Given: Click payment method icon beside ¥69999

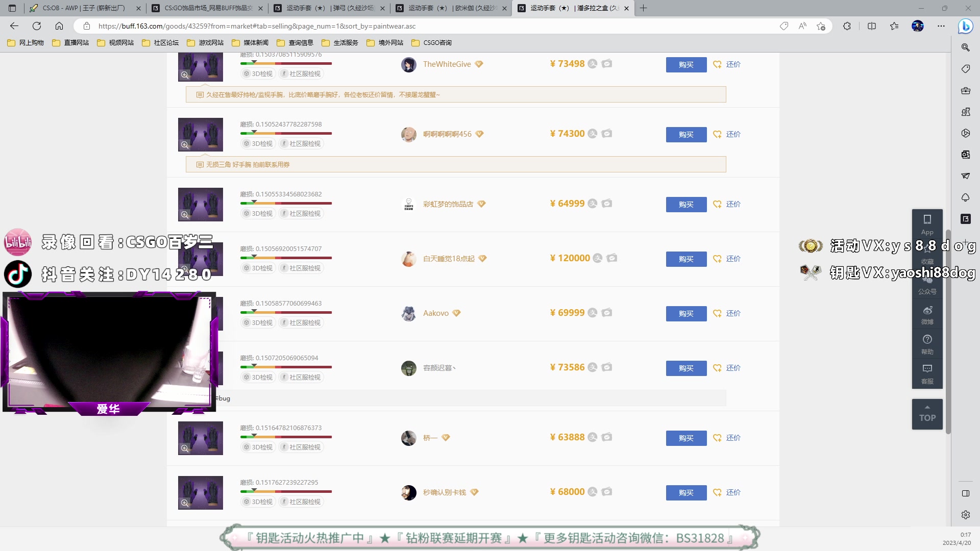Looking at the screenshot, I should pyautogui.click(x=592, y=313).
